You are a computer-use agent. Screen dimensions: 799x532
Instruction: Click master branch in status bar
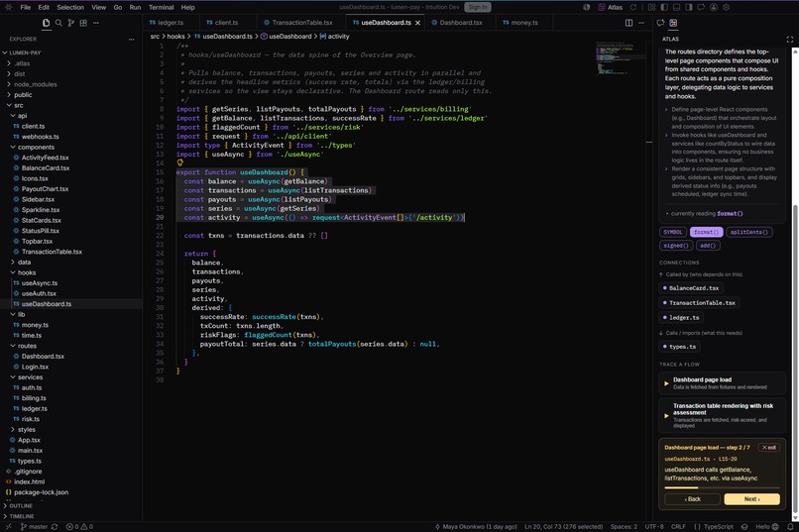(34, 527)
